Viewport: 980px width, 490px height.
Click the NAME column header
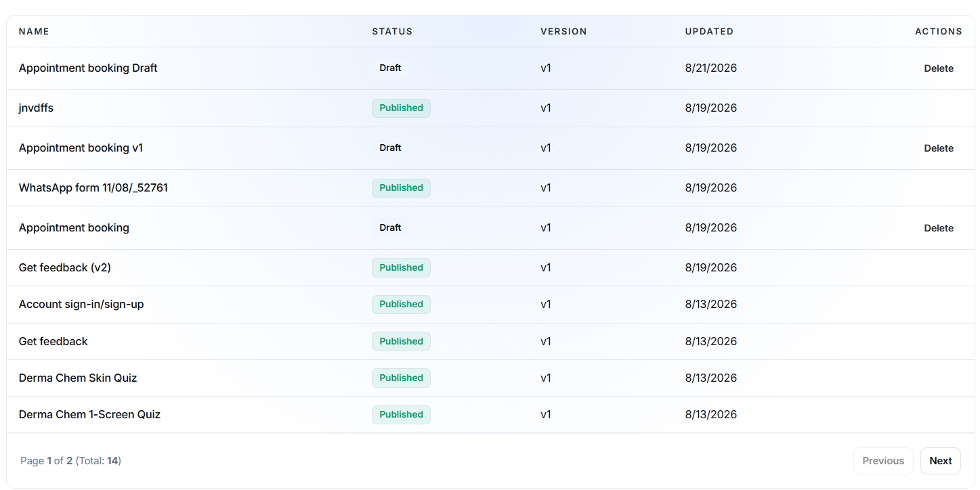(34, 31)
